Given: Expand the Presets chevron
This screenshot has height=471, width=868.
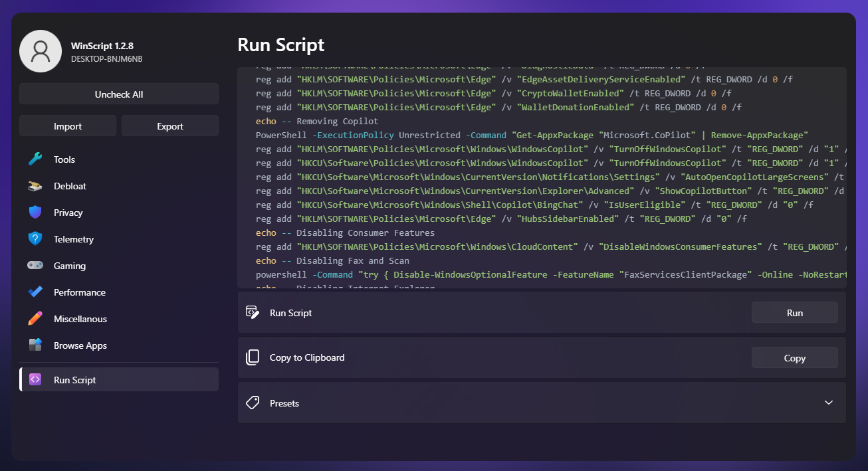Looking at the screenshot, I should tap(829, 403).
